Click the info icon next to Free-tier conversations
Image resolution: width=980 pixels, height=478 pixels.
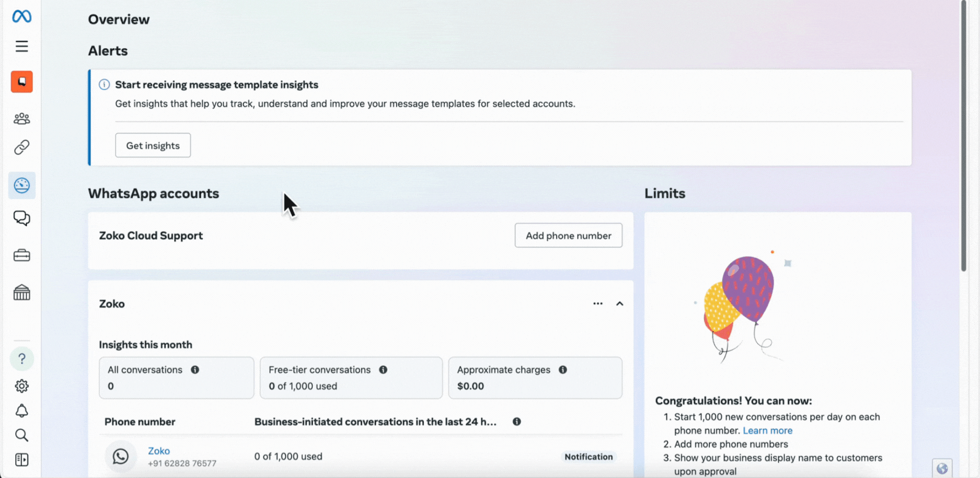(383, 370)
